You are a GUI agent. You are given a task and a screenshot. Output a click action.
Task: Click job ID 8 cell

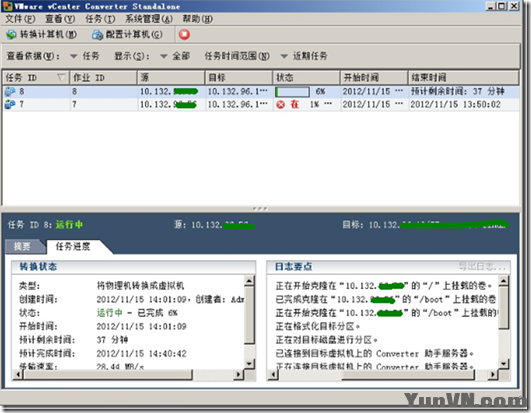pos(75,91)
